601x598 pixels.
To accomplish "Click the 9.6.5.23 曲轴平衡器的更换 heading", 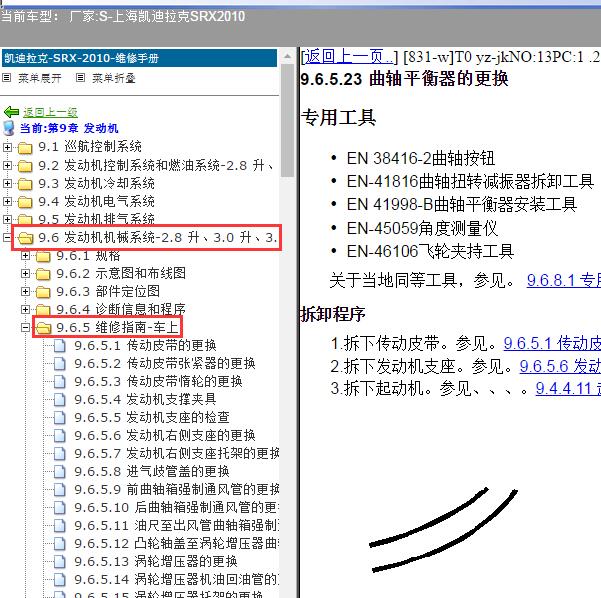I will [404, 79].
